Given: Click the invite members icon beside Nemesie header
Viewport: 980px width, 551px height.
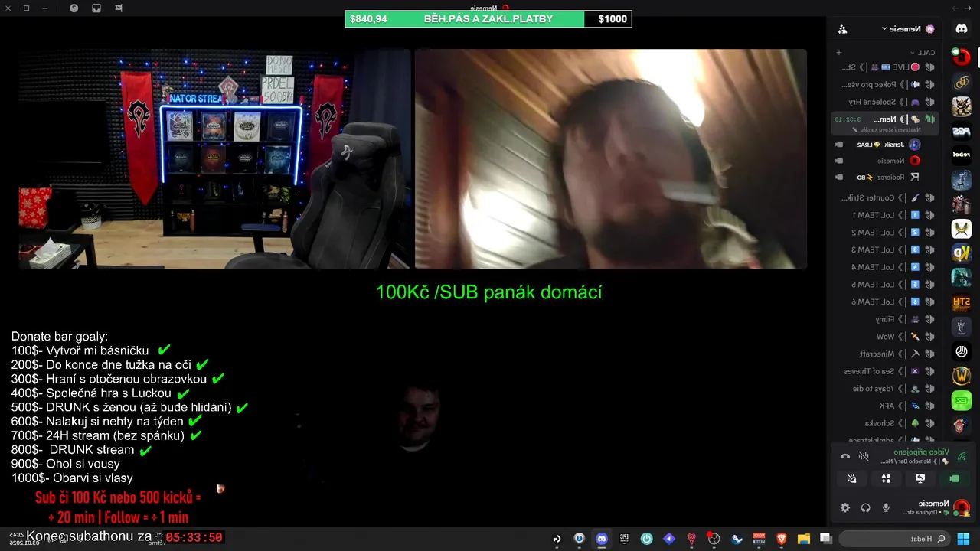Looking at the screenshot, I should tap(842, 29).
